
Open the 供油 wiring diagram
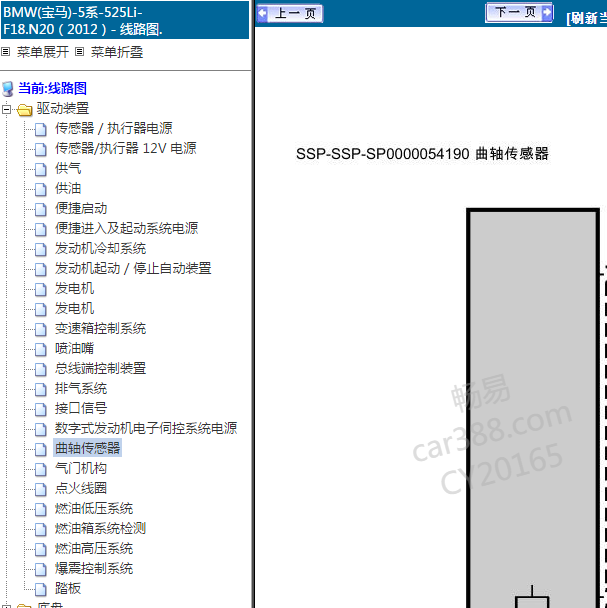click(68, 188)
